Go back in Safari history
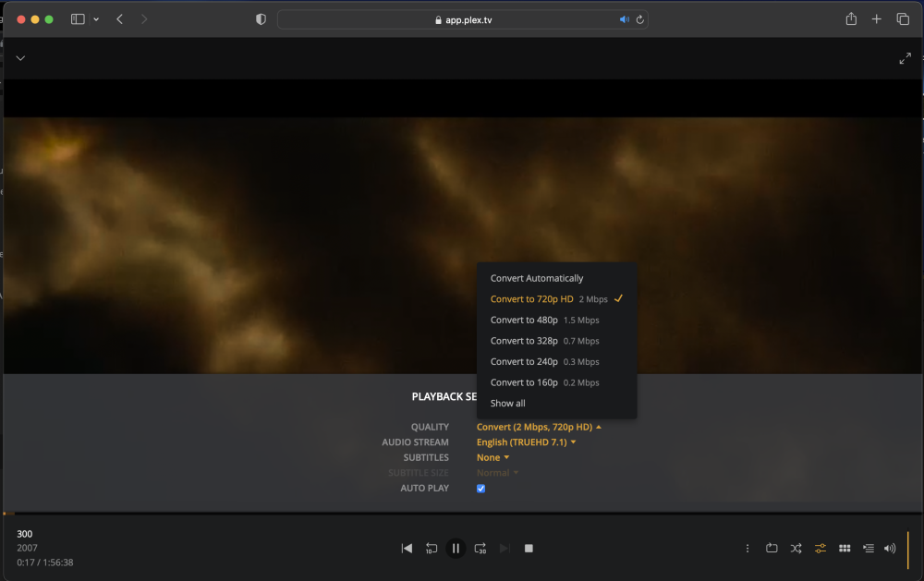This screenshot has width=924, height=581. click(119, 19)
